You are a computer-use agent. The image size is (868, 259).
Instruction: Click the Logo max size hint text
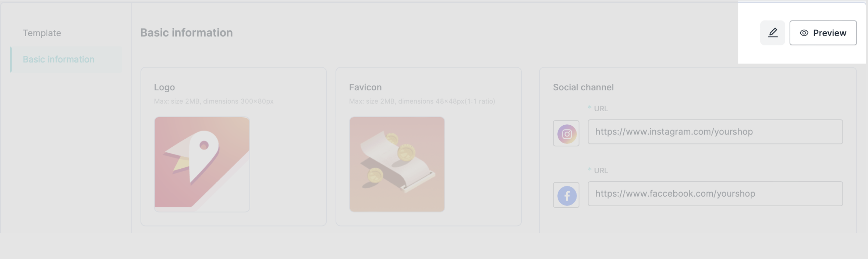tap(214, 101)
